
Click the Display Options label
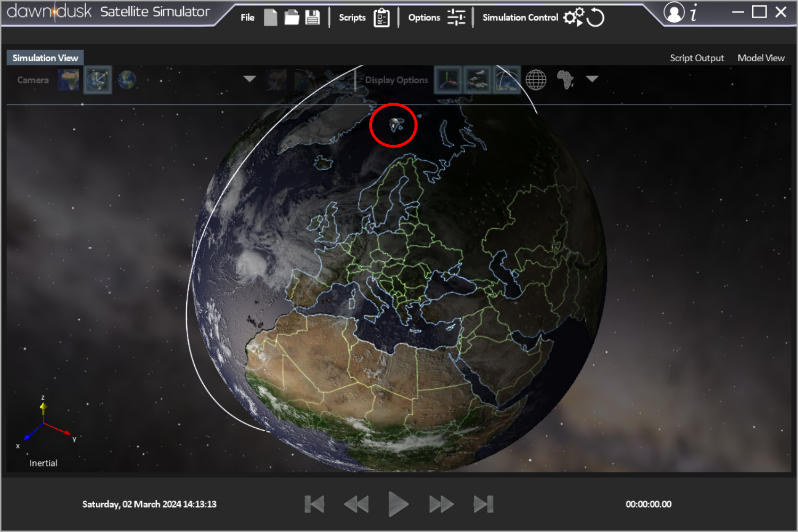[396, 80]
